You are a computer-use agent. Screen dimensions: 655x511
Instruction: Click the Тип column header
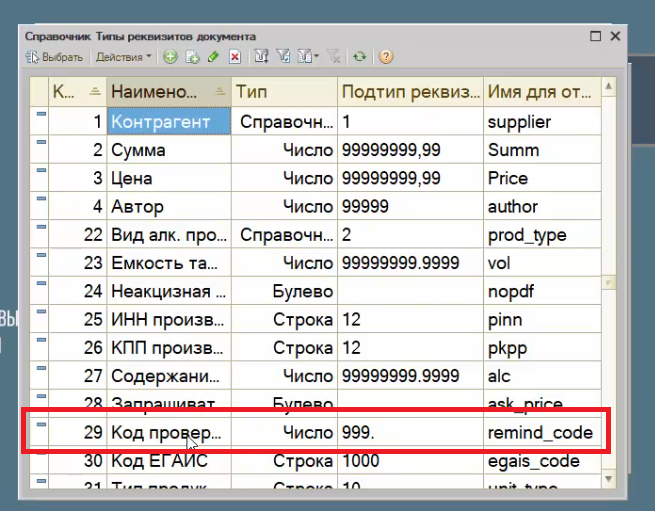click(x=283, y=92)
